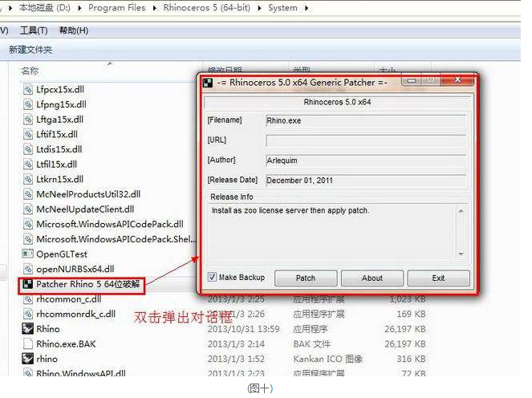Expand breadcrumb arrow after 本地磁盘 (D:)

pos(79,8)
